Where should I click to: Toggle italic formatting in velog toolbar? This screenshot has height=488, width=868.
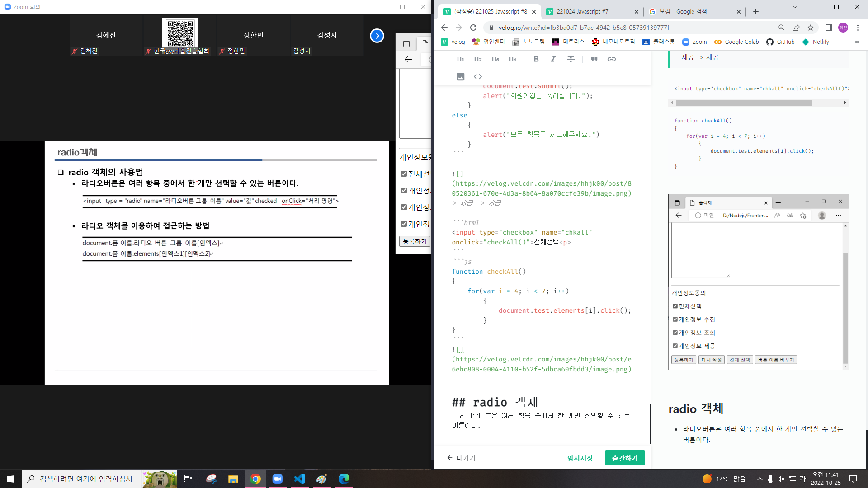click(553, 59)
